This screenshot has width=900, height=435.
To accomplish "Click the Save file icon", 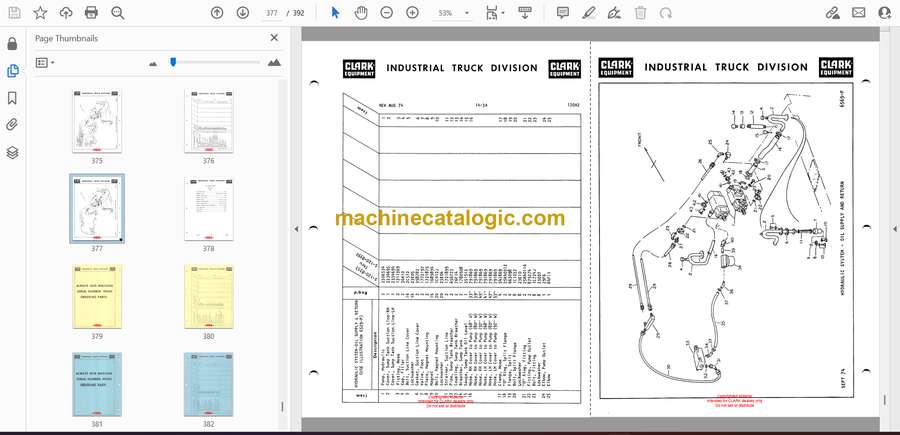I will 14,13.
